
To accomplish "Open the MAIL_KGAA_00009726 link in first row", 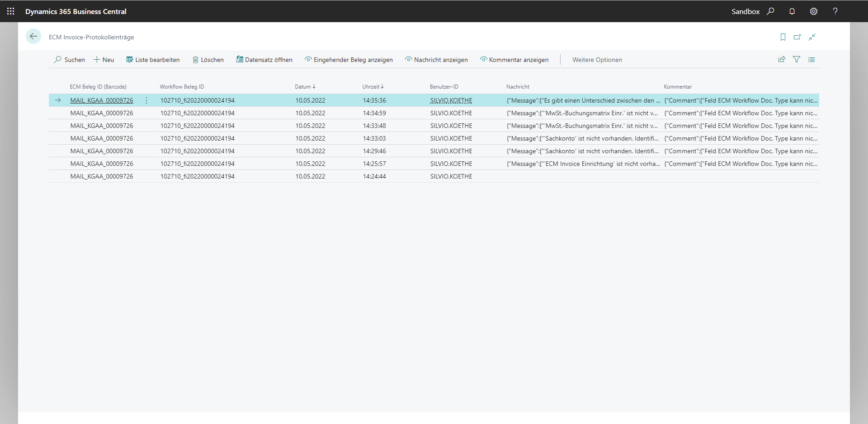I will click(102, 100).
